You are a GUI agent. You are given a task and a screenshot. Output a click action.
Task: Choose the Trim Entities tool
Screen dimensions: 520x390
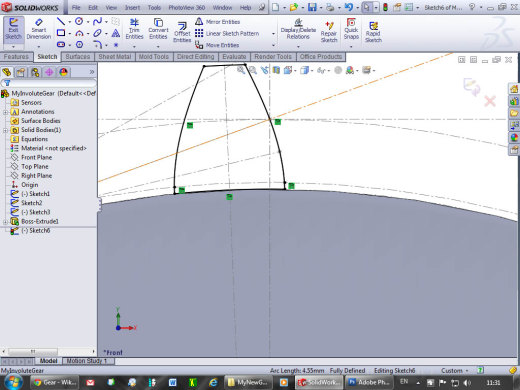[x=134, y=29]
